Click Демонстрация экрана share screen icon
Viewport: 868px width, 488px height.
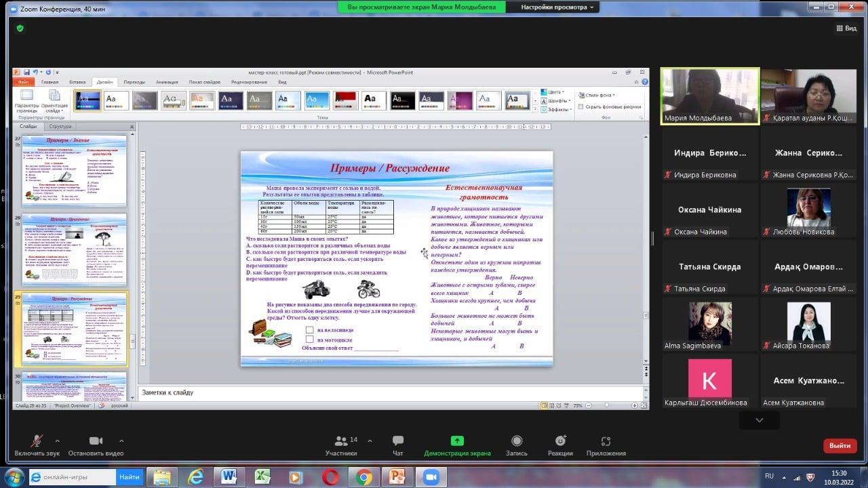(457, 441)
